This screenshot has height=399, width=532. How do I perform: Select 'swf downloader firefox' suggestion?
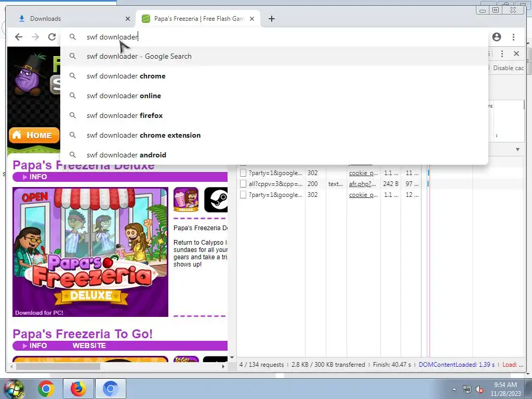pyautogui.click(x=274, y=115)
